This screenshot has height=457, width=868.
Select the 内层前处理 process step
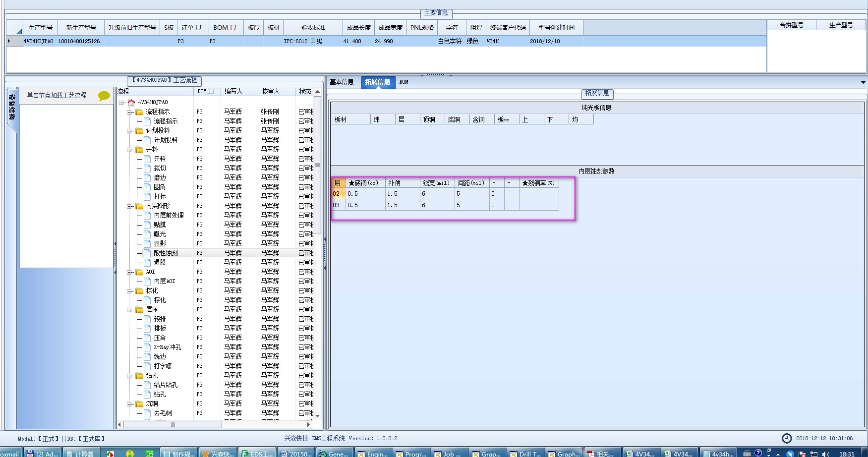[169, 216]
